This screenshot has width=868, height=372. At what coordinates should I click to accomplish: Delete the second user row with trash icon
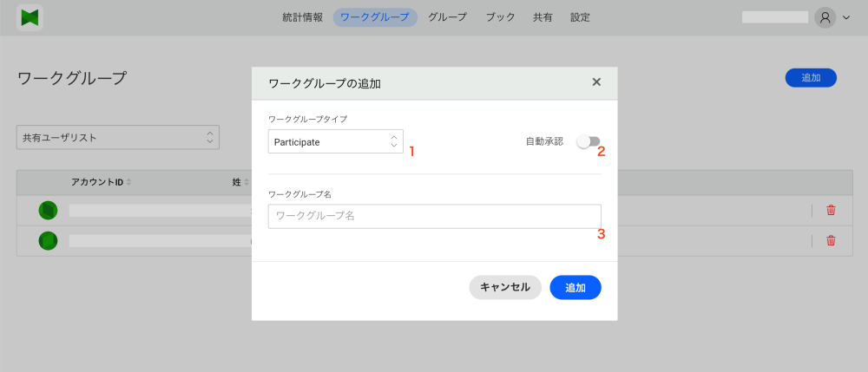click(831, 240)
